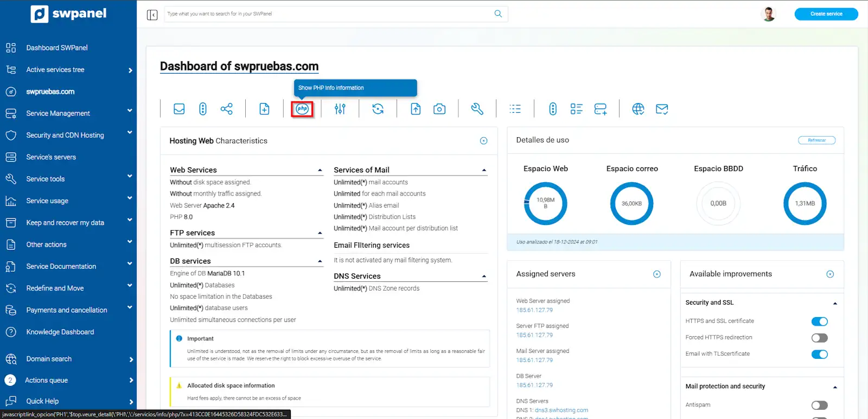Click the server with plus toolbar icon
868x419 pixels.
click(x=601, y=109)
